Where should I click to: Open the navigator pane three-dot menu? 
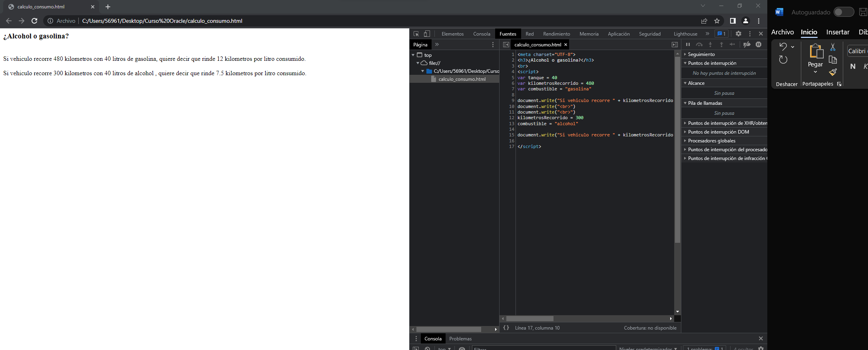click(493, 45)
